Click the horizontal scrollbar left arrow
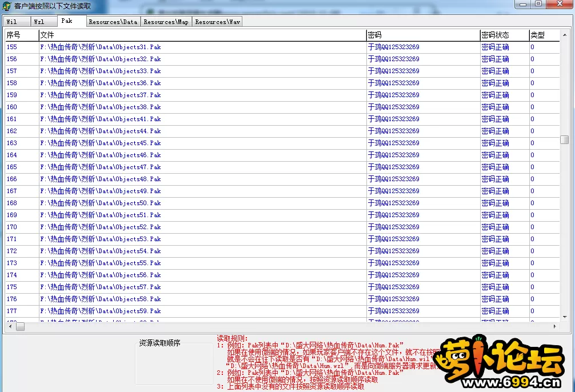The width and height of the screenshot is (575, 392). [10, 326]
